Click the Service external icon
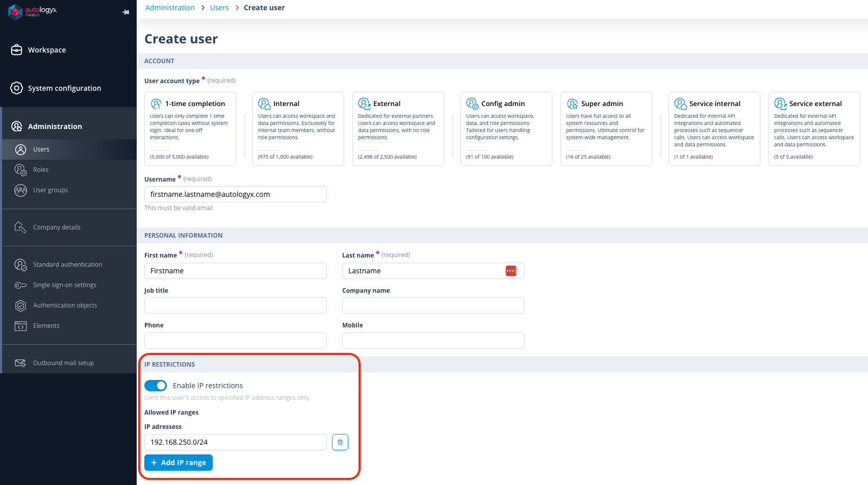This screenshot has width=868, height=485. point(780,104)
